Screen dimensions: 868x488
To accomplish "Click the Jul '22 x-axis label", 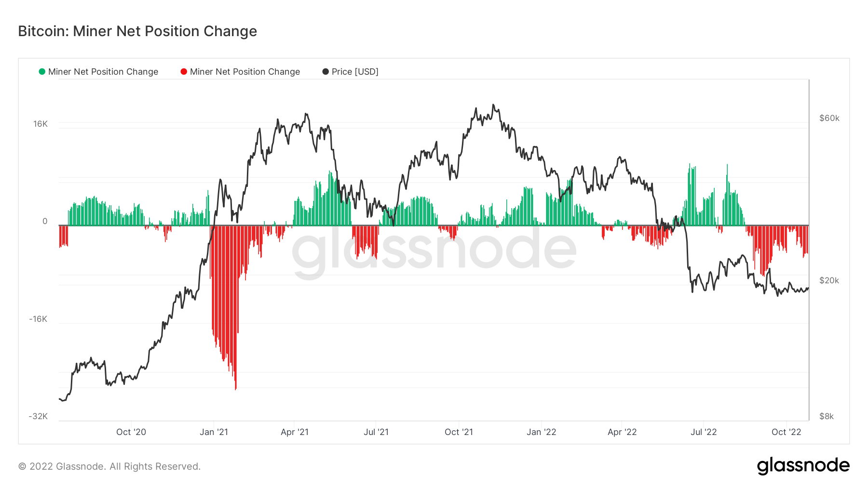I will tap(704, 432).
